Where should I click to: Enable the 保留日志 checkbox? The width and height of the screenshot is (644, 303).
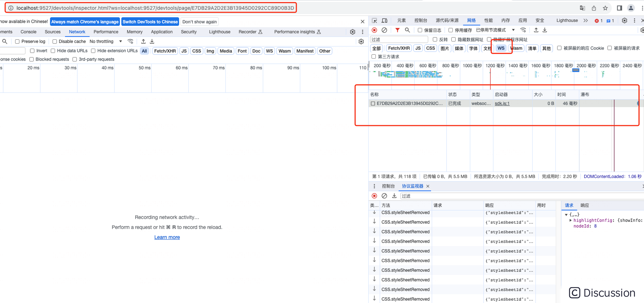pos(420,30)
